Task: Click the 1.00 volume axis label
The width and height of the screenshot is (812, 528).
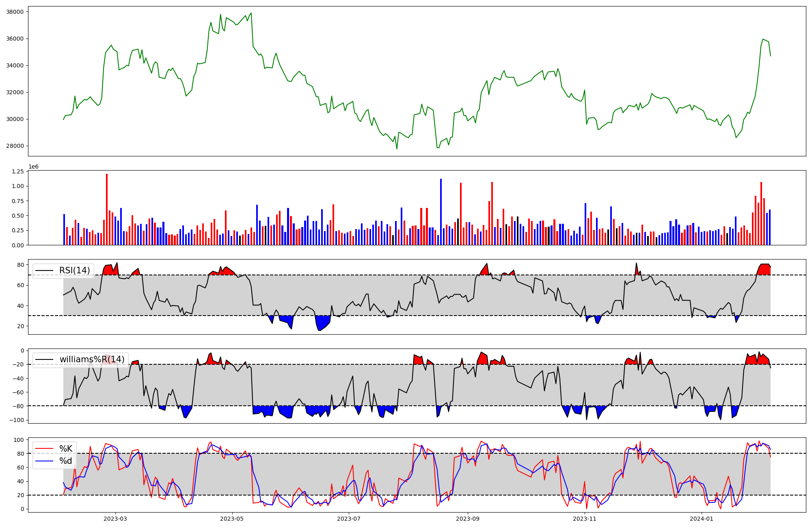Action: coord(18,186)
